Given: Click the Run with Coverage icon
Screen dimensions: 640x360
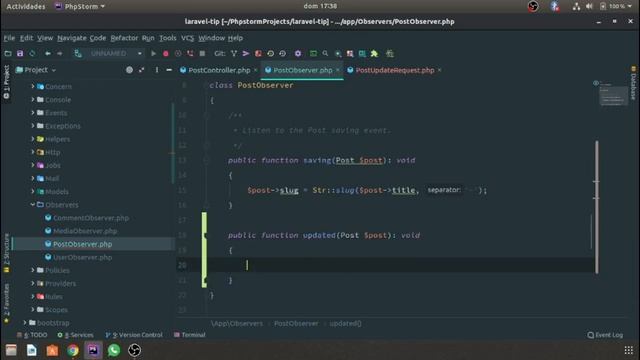Looking at the screenshot, I should coord(178,53).
